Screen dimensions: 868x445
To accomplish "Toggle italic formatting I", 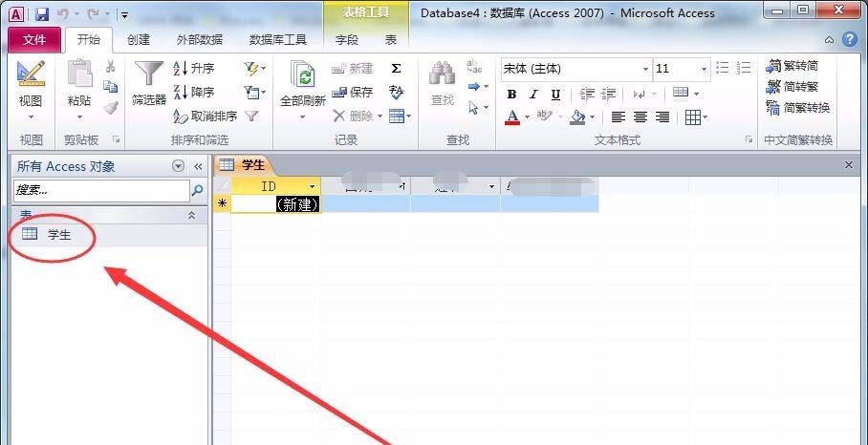I will (533, 95).
